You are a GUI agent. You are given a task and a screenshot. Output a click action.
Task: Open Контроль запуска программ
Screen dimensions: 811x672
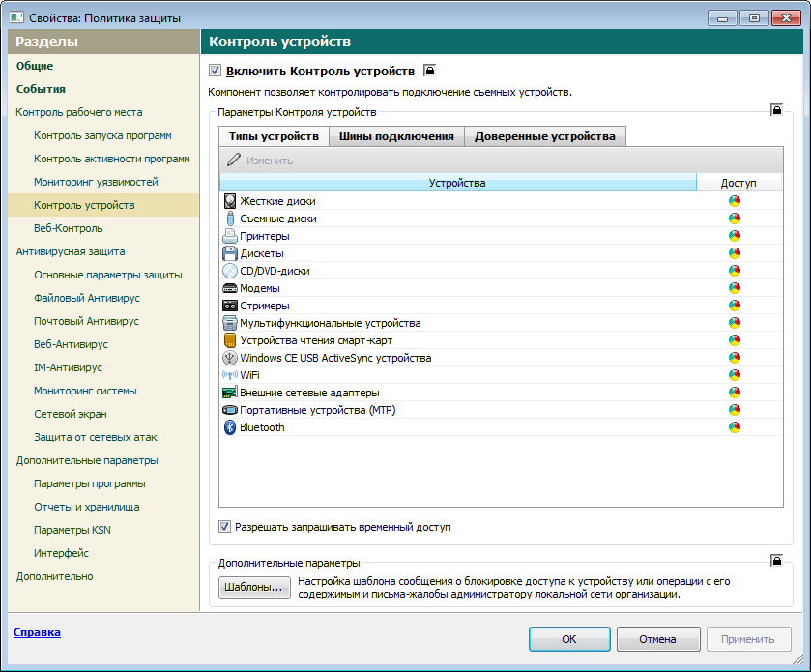102,135
